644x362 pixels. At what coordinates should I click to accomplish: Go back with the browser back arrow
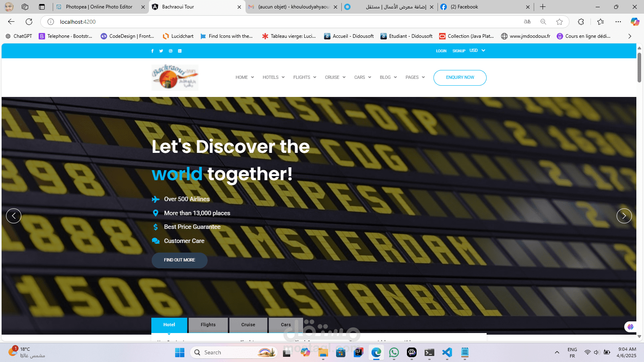point(11,22)
